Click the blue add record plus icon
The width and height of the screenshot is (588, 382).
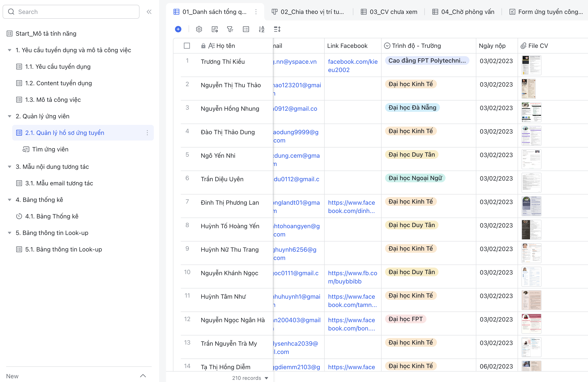tap(178, 29)
